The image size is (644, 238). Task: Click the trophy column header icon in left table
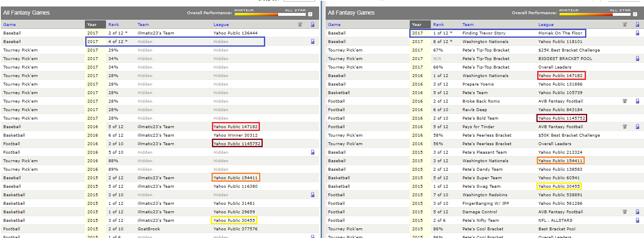300,24
